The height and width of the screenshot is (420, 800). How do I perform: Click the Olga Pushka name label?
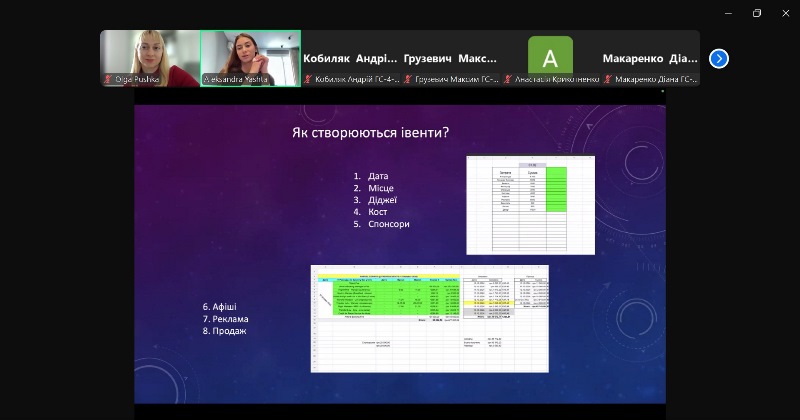pos(137,79)
